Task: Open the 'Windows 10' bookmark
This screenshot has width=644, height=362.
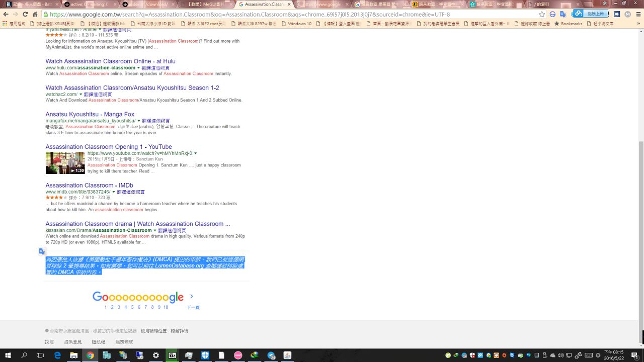Action: click(x=296, y=24)
